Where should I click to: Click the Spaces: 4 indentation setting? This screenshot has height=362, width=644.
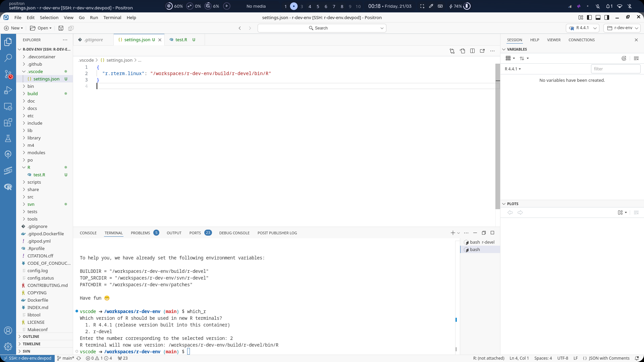click(x=543, y=358)
